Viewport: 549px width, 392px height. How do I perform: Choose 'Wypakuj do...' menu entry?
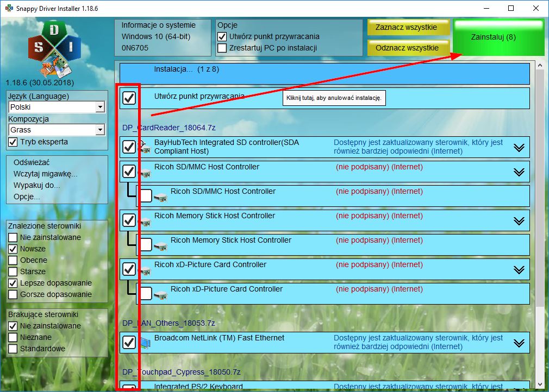37,185
